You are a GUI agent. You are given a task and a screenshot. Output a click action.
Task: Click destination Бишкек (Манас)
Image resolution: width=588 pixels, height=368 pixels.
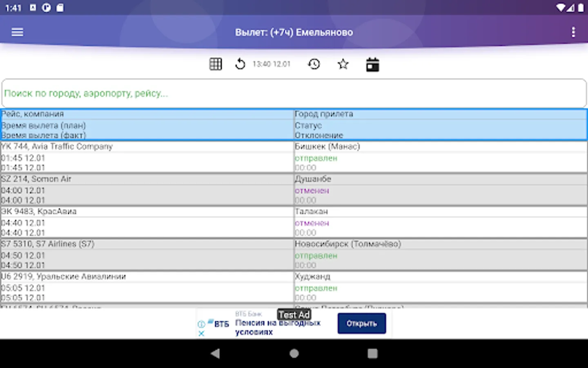[327, 146]
